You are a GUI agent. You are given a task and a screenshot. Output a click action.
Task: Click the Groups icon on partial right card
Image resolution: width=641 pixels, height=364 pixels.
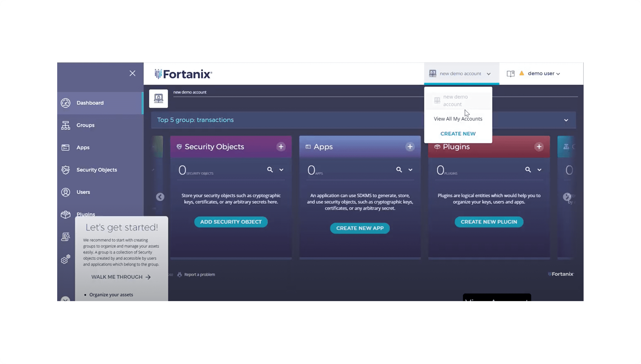tap(566, 147)
